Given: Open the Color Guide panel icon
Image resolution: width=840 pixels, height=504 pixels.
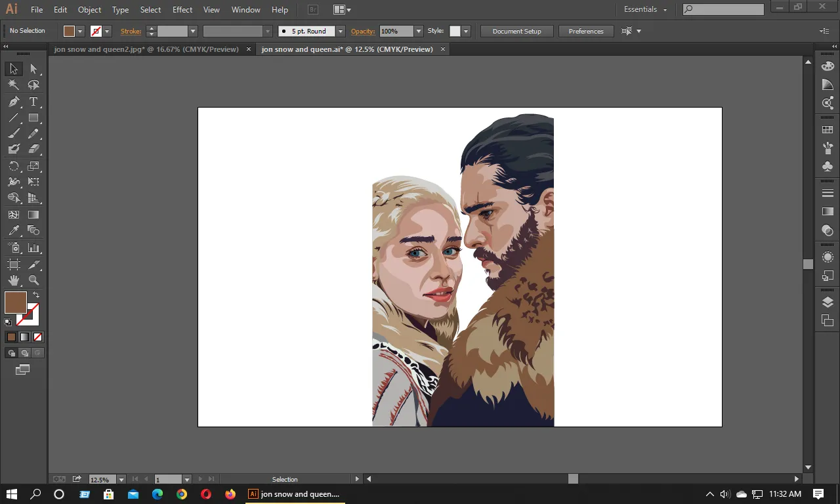Looking at the screenshot, I should pyautogui.click(x=828, y=85).
